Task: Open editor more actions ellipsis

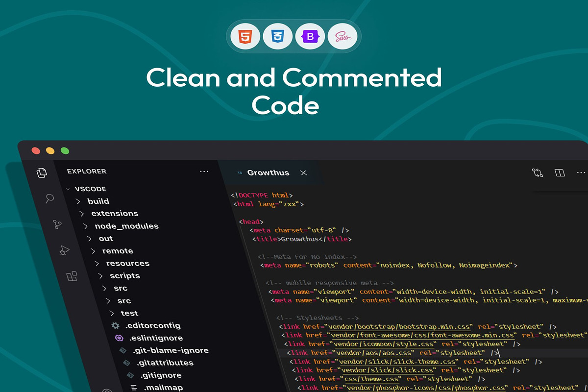Action: pos(581,172)
